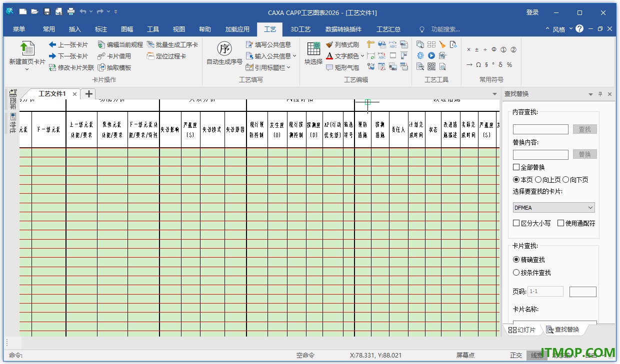Run 批量生成工序卡
Viewport: 620px width, 364px height.
pos(172,45)
